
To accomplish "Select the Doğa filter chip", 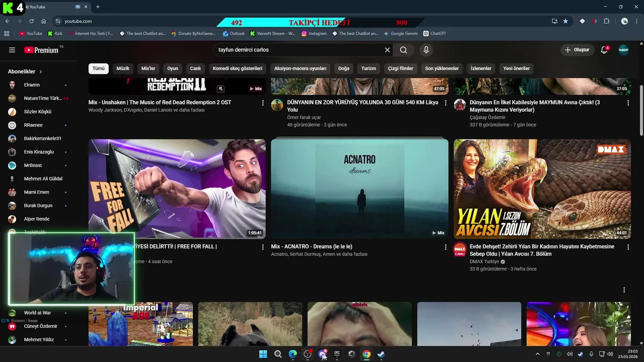I will [x=344, y=68].
